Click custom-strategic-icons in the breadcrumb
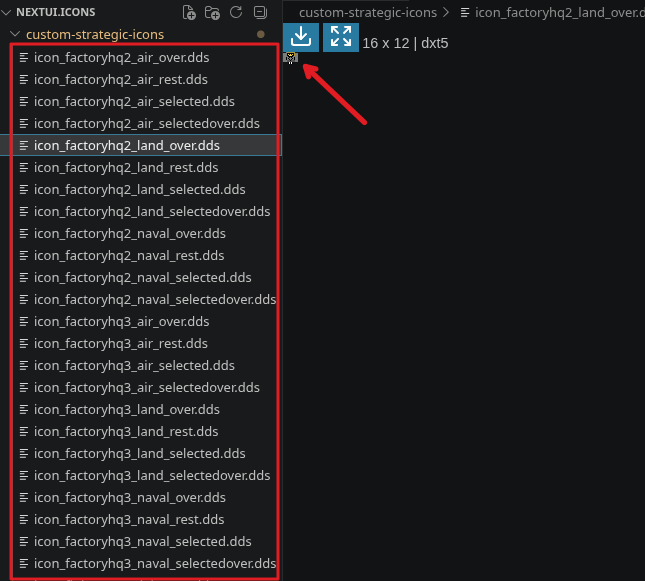 pos(368,13)
